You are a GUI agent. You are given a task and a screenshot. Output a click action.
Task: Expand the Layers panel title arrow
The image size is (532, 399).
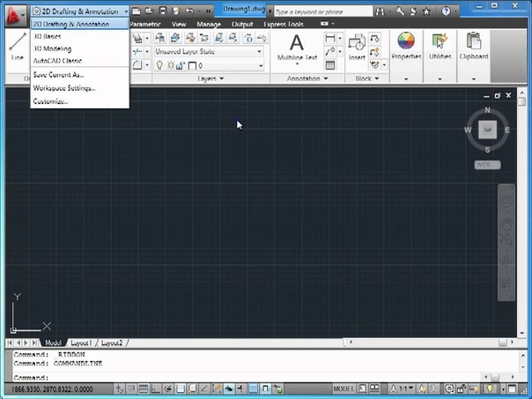tap(222, 78)
